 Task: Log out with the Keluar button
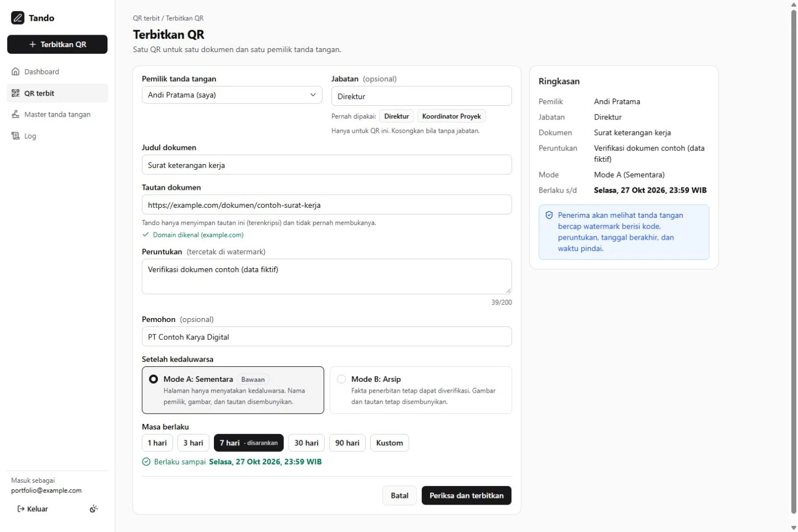(x=33, y=509)
